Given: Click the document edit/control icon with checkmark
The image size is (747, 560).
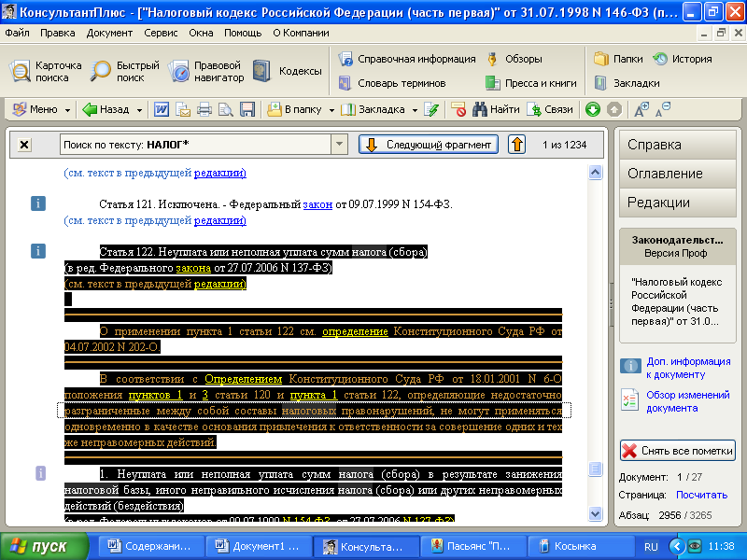Looking at the screenshot, I should pyautogui.click(x=431, y=109).
